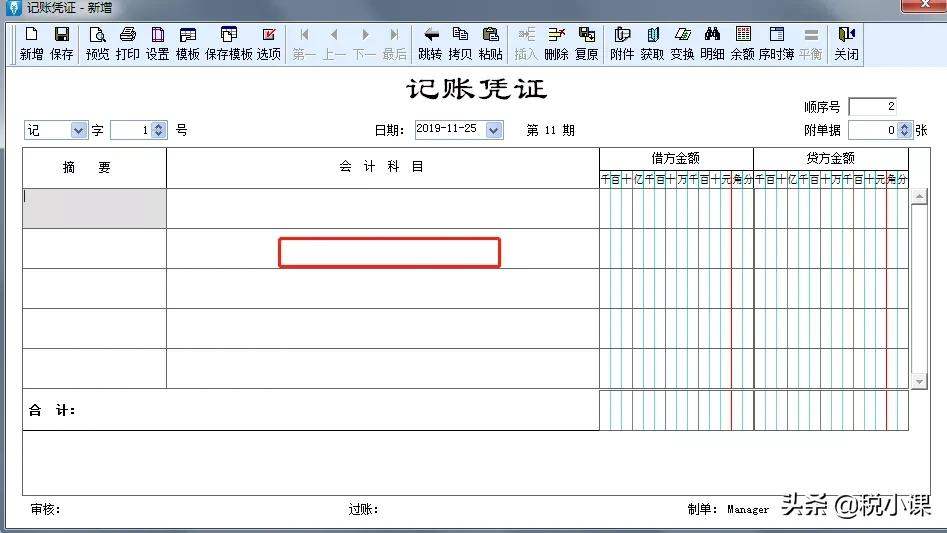
Task: Click first row 摘要 summary cell
Action: coord(94,208)
